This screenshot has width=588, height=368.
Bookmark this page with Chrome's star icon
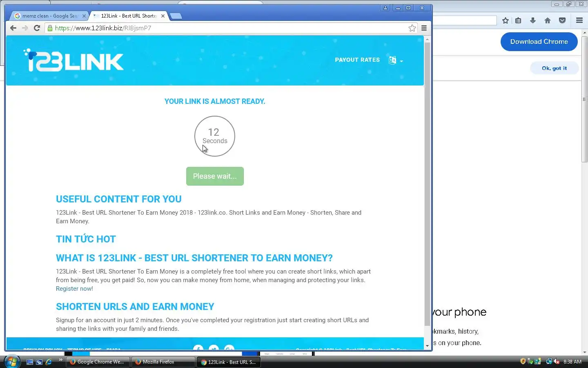[x=412, y=28]
